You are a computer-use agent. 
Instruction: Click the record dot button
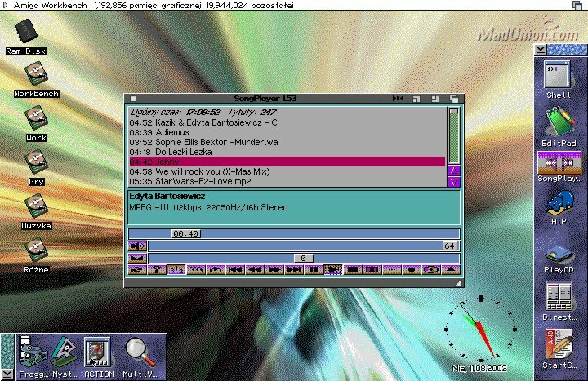point(411,270)
